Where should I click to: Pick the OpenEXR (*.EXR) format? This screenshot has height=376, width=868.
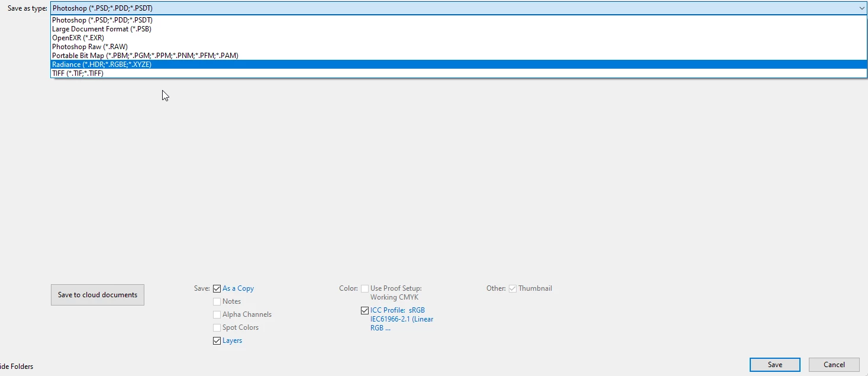[459, 38]
